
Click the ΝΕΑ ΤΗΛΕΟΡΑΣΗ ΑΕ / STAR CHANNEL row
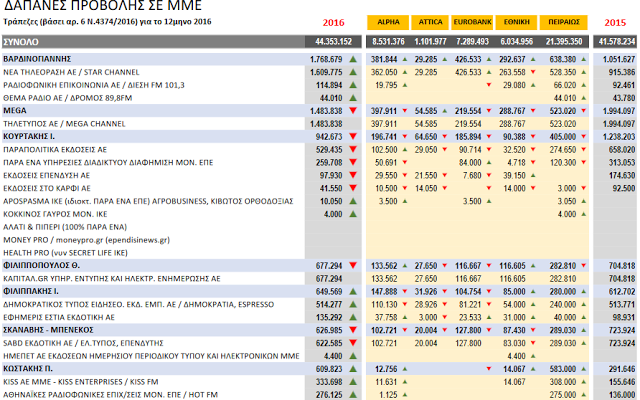point(71,72)
